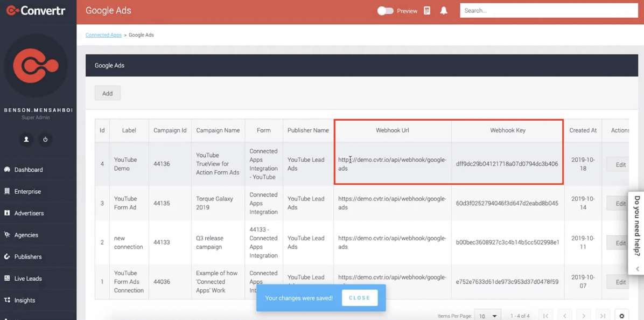The image size is (644, 320).
Task: Open the document icon beside Preview
Action: coord(427,11)
